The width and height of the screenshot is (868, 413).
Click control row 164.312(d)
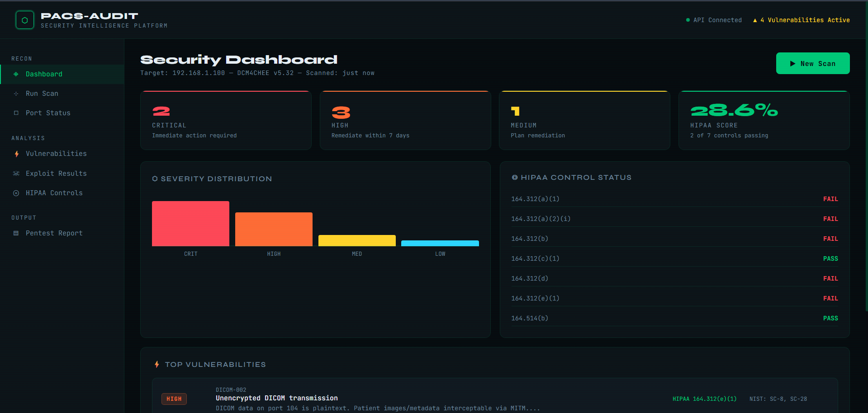pyautogui.click(x=674, y=278)
